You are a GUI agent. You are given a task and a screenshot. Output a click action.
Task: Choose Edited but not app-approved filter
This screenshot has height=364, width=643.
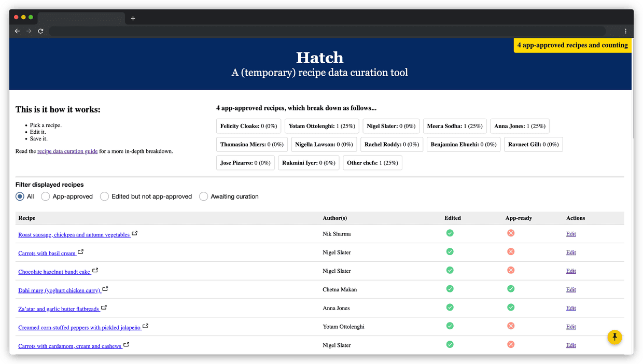coord(105,197)
